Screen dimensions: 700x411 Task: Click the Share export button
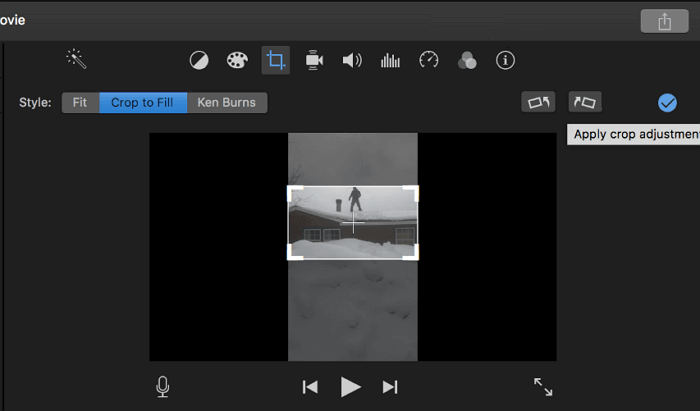pos(665,22)
